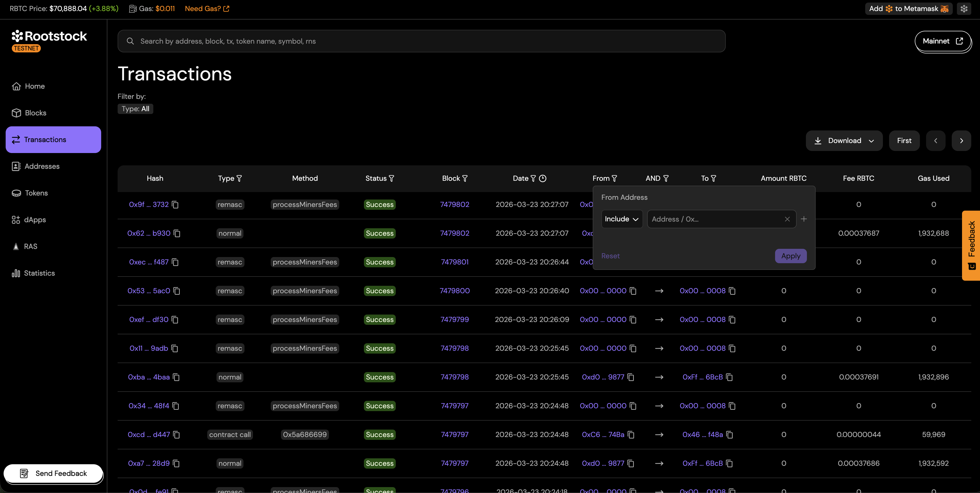The height and width of the screenshot is (493, 980).
Task: Open the Type column filter
Action: tap(239, 178)
